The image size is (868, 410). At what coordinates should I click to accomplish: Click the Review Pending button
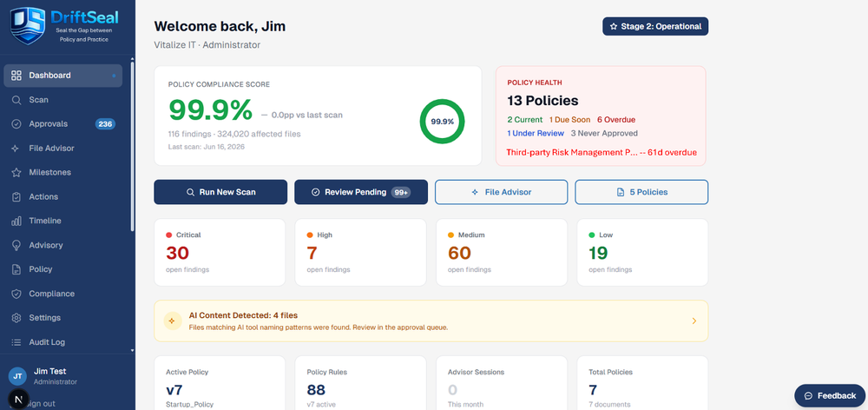(361, 192)
